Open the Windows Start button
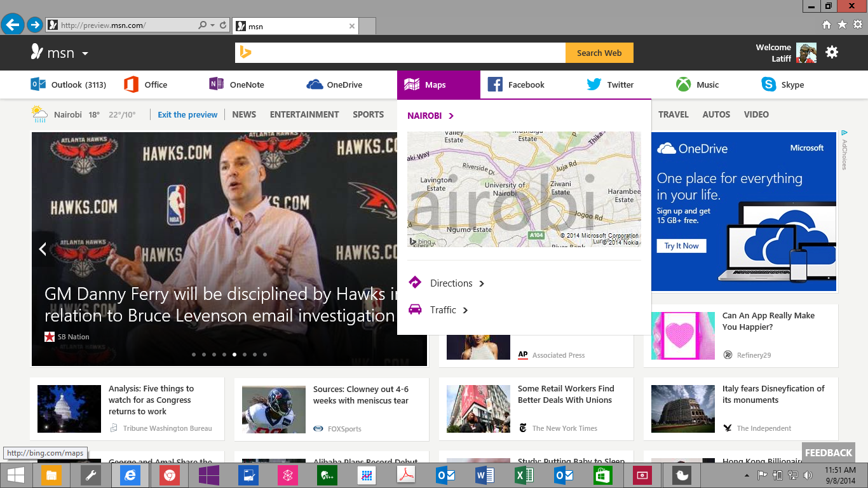868x488 pixels. point(16,475)
